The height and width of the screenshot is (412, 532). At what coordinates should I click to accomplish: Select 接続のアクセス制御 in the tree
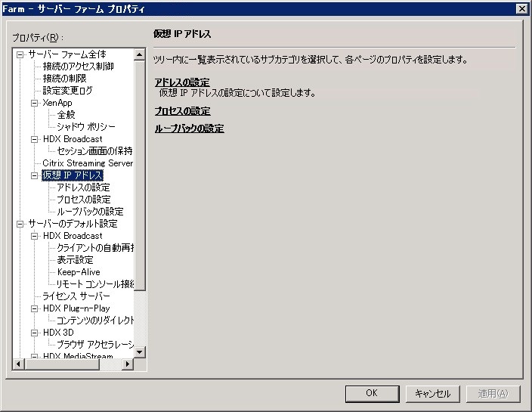click(x=78, y=67)
